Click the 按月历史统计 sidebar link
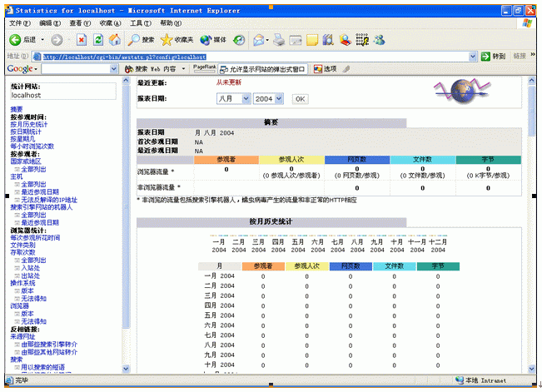542x392 pixels. (x=29, y=124)
